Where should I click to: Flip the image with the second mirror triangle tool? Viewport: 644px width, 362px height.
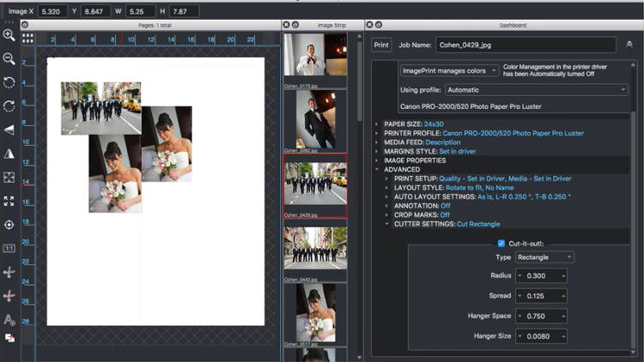tap(9, 154)
